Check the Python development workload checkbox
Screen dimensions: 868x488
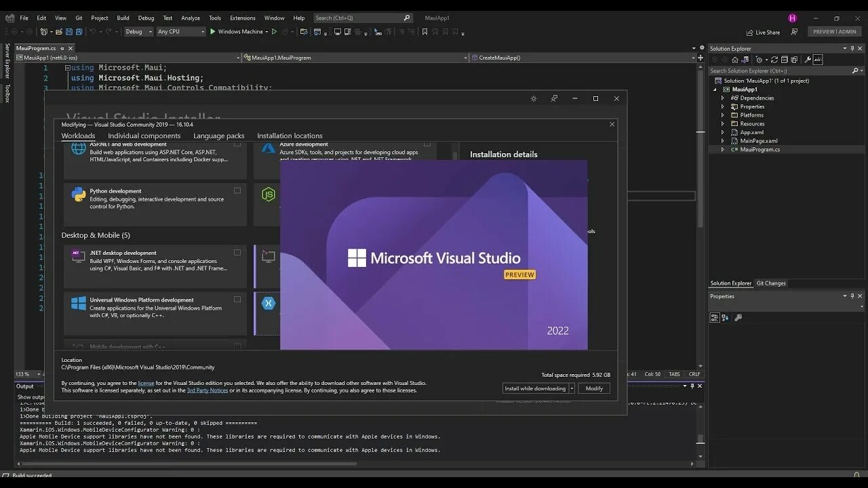pyautogui.click(x=237, y=190)
